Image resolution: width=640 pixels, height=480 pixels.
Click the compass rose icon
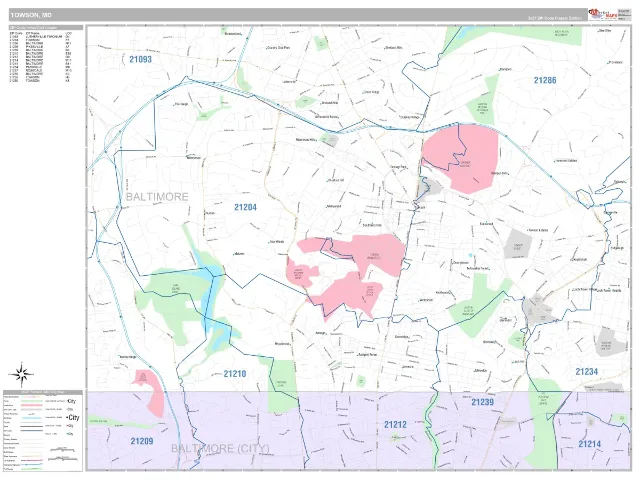22,374
